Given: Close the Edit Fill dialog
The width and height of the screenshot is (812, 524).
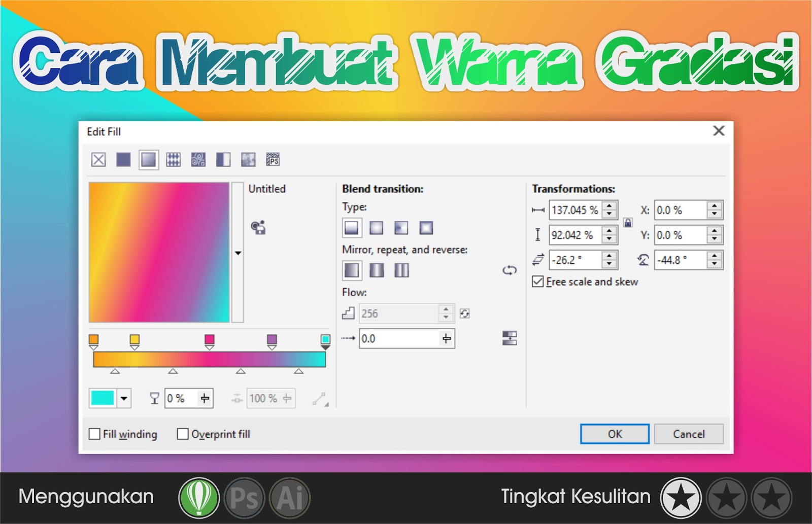Looking at the screenshot, I should 719,131.
